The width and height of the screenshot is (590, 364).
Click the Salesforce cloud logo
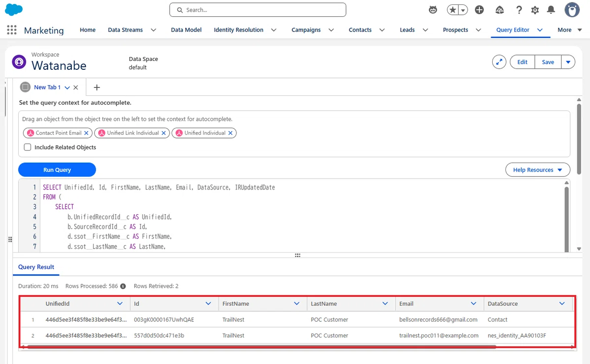[14, 9]
